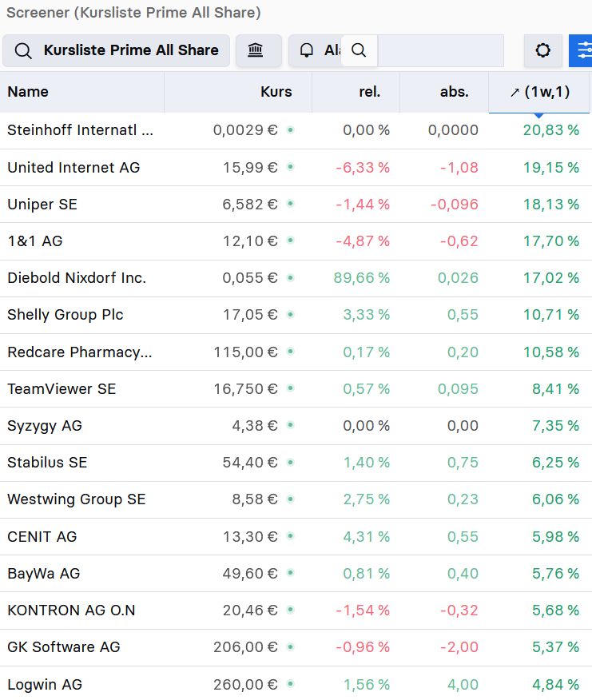Viewport: 592px width, 700px height.
Task: Open the Kursliste Prime All Share search button
Action: (x=116, y=50)
